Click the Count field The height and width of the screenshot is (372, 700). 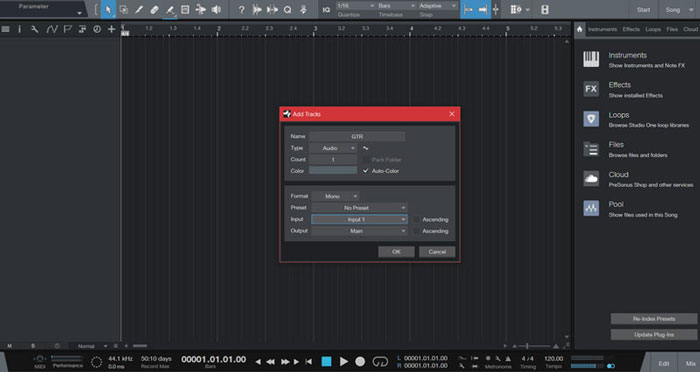tap(333, 159)
